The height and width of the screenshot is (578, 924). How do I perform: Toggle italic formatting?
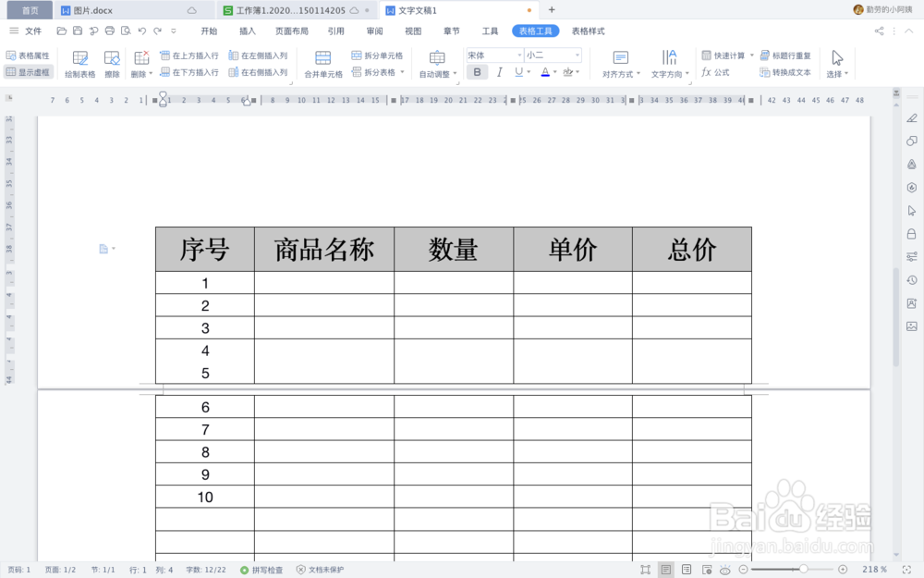click(x=498, y=71)
